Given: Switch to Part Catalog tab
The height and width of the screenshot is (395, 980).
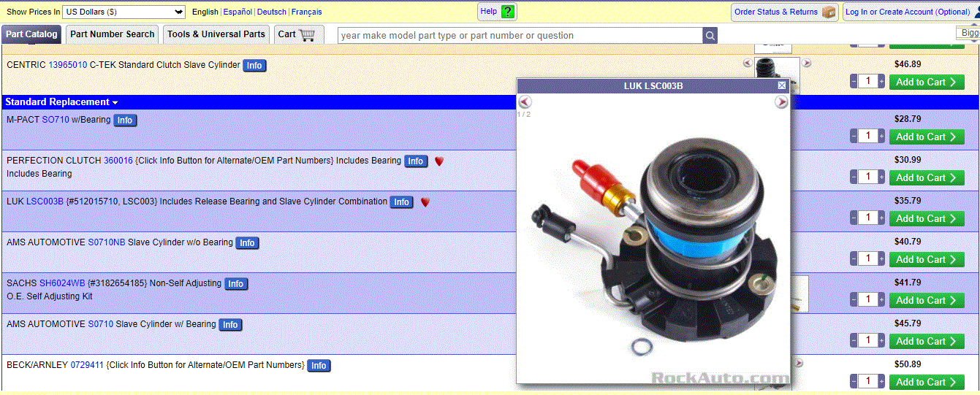Looking at the screenshot, I should 31,34.
